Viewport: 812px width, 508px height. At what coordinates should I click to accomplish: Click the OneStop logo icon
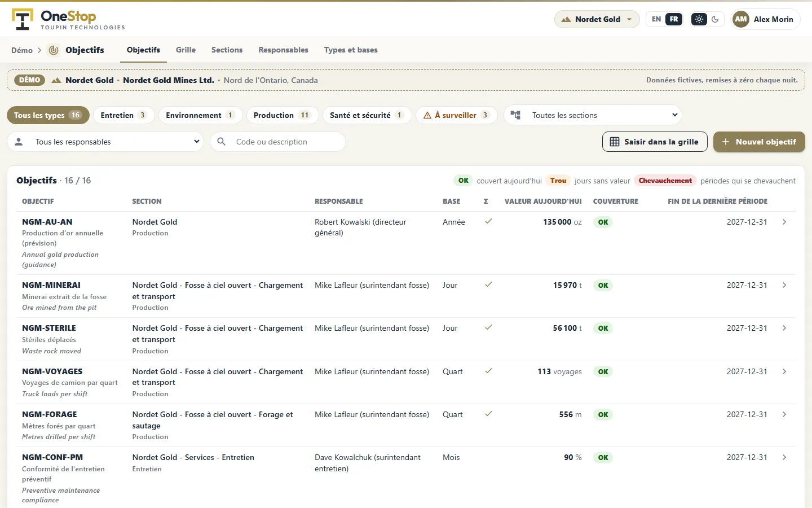23,19
